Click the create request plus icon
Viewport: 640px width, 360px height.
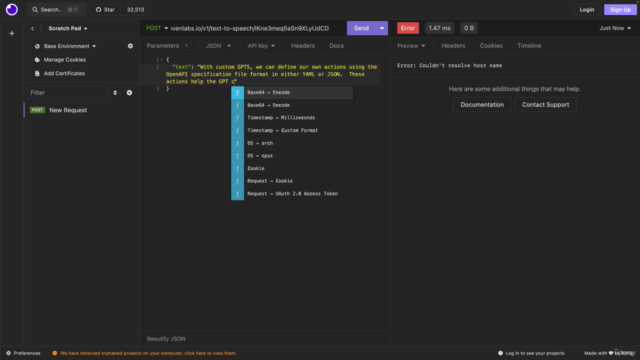pos(129,93)
